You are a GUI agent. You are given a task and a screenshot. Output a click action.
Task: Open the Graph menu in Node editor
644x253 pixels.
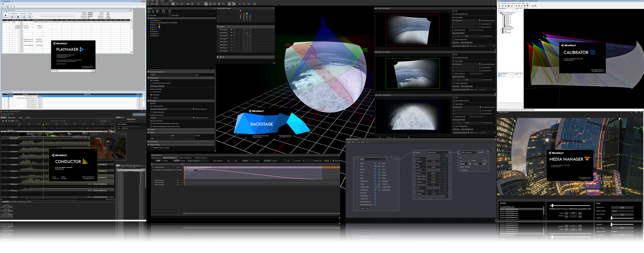pos(349,142)
